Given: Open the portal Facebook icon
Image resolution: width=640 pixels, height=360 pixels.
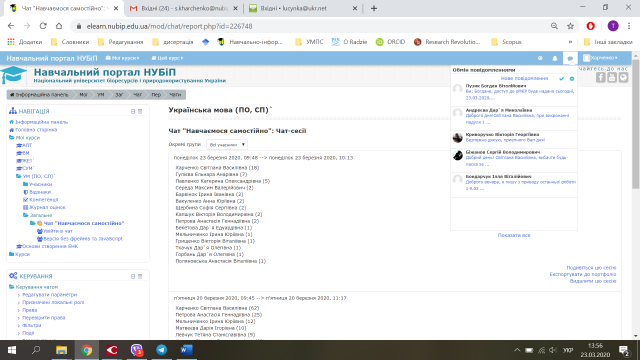Looking at the screenshot, I should pos(600,78).
